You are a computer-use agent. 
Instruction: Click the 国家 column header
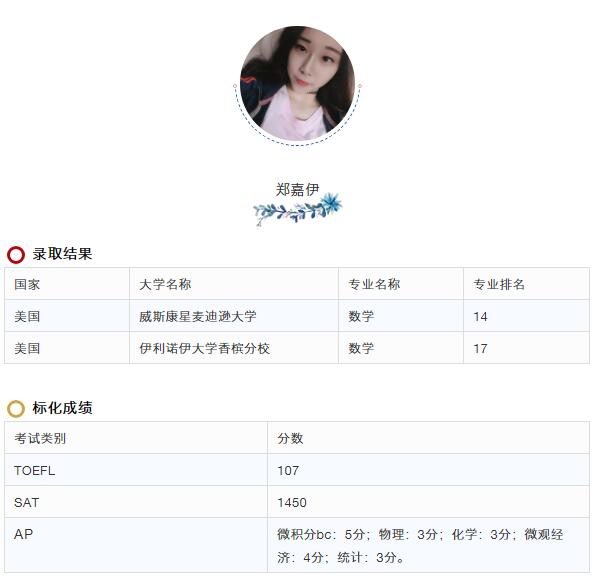27,284
